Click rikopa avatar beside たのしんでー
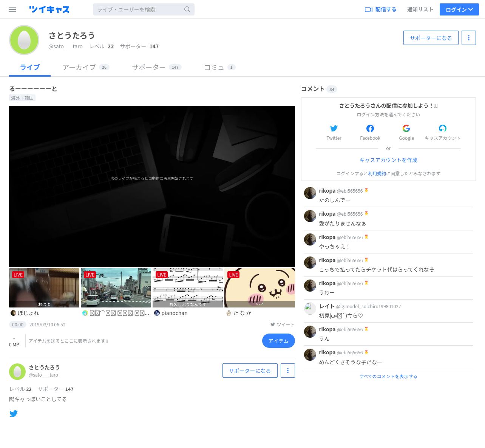485x448 pixels. (x=310, y=193)
